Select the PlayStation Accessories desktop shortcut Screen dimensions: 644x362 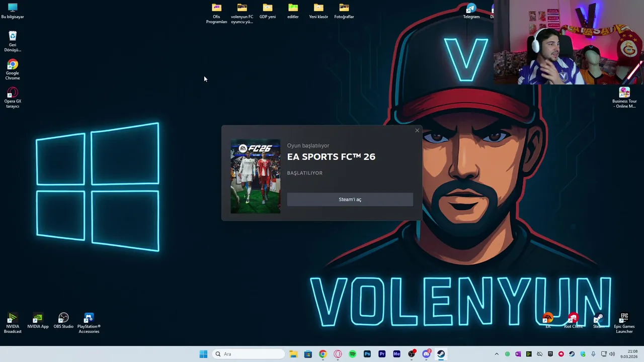click(x=89, y=323)
